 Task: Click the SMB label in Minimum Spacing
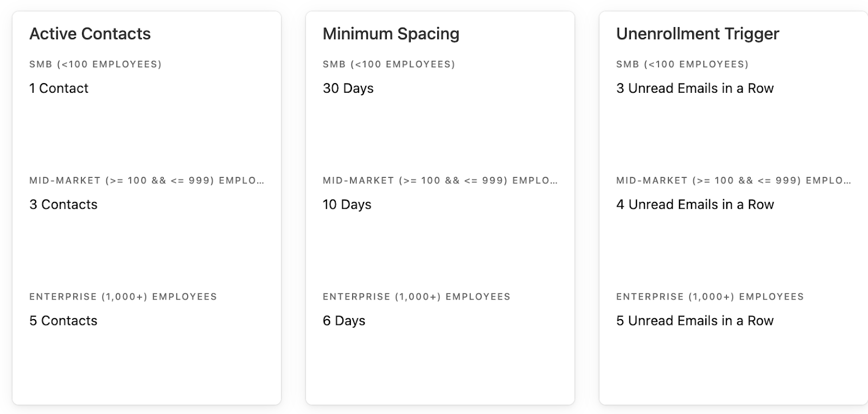pyautogui.click(x=389, y=65)
